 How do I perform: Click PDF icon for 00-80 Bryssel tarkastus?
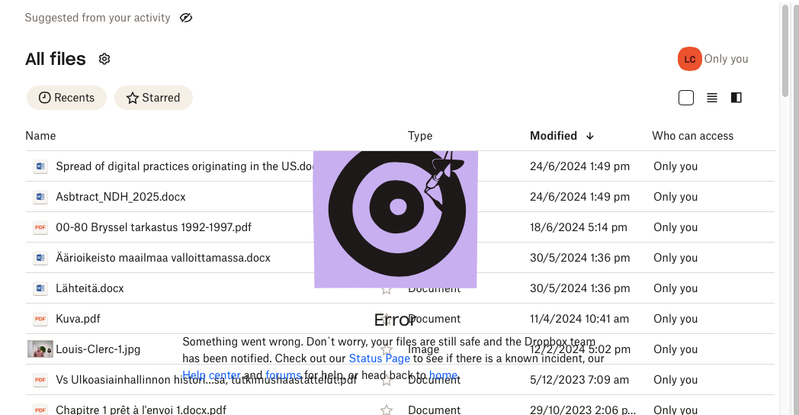[x=40, y=228]
